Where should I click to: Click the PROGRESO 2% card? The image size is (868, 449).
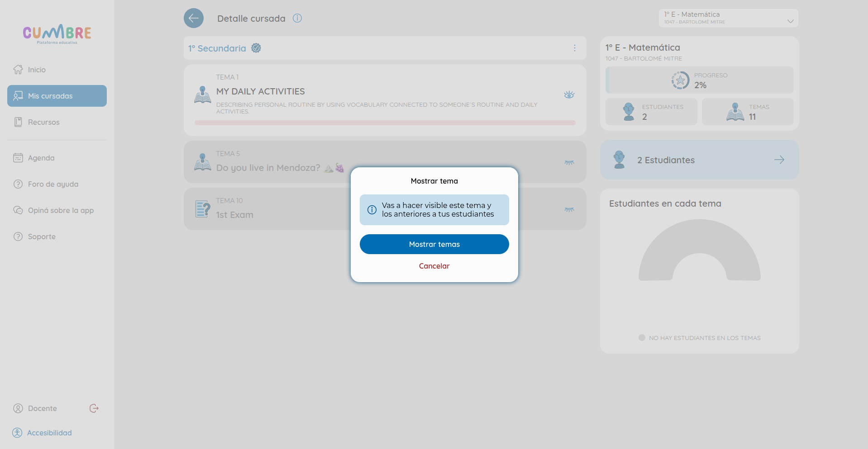point(699,80)
